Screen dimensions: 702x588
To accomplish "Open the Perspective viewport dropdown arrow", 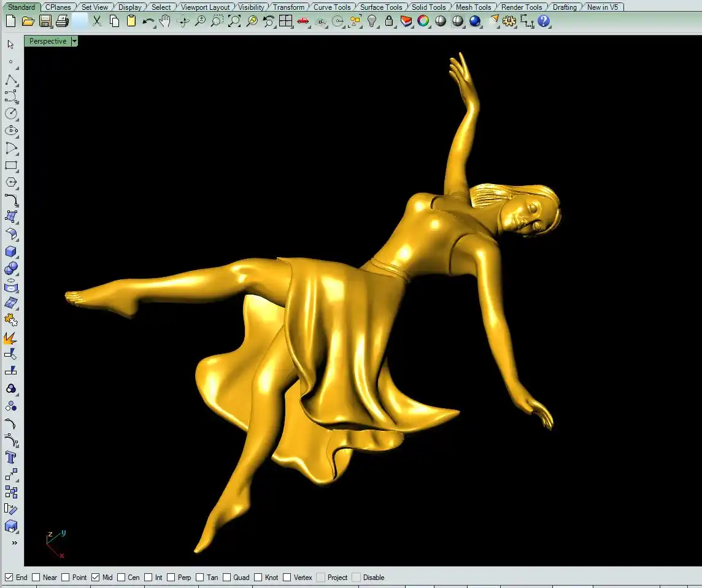I will pyautogui.click(x=74, y=41).
